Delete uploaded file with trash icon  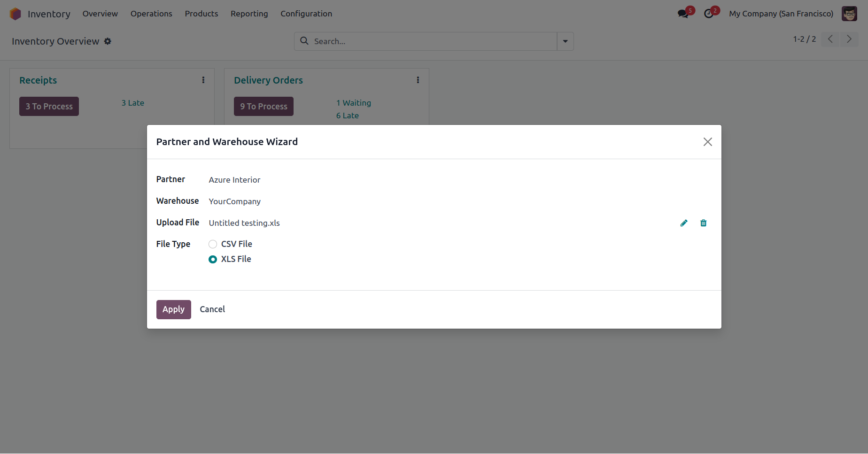pos(704,223)
